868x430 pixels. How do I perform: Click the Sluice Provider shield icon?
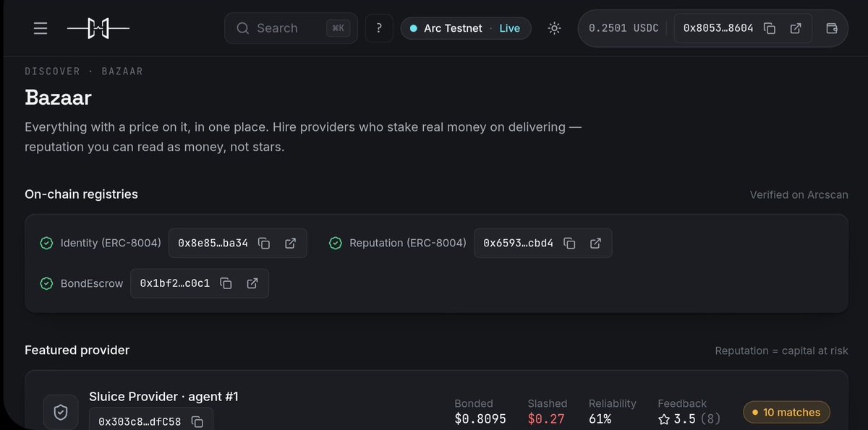pyautogui.click(x=61, y=412)
